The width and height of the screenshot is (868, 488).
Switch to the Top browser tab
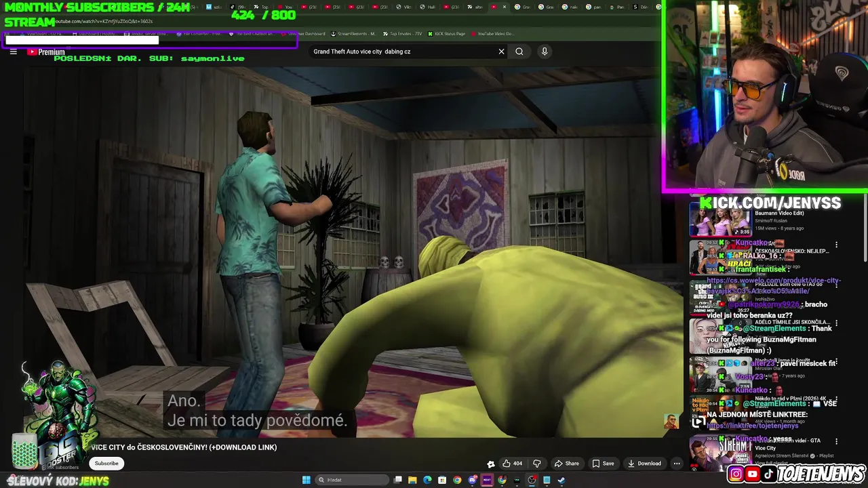262,7
